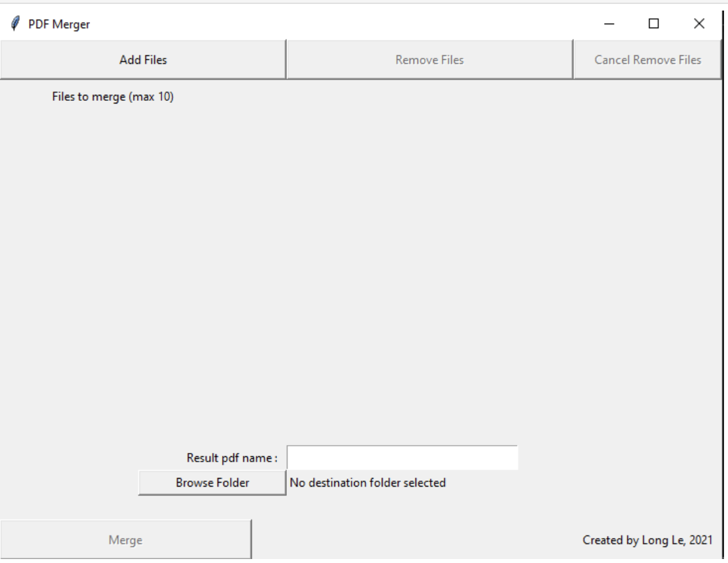
Task: Click the Add Files button
Action: tap(143, 60)
